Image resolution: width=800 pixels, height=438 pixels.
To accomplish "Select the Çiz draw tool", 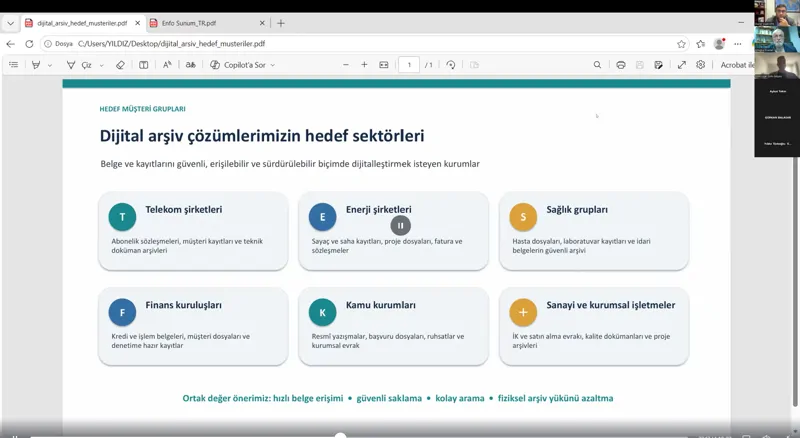I will [79, 65].
